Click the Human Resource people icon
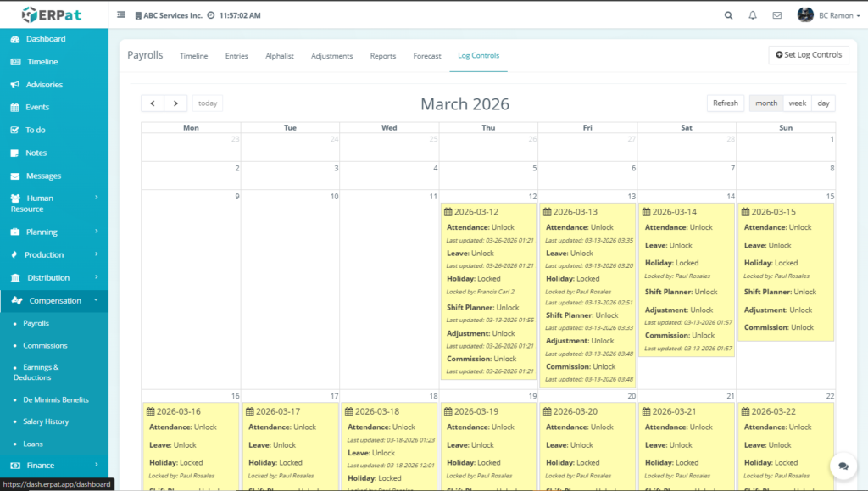This screenshot has height=491, width=868. [x=15, y=198]
